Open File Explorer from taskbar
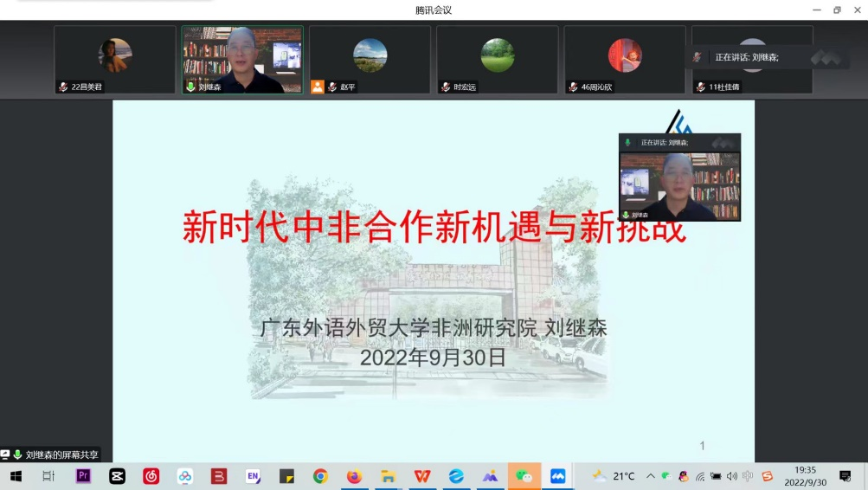This screenshot has height=490, width=868. (389, 475)
